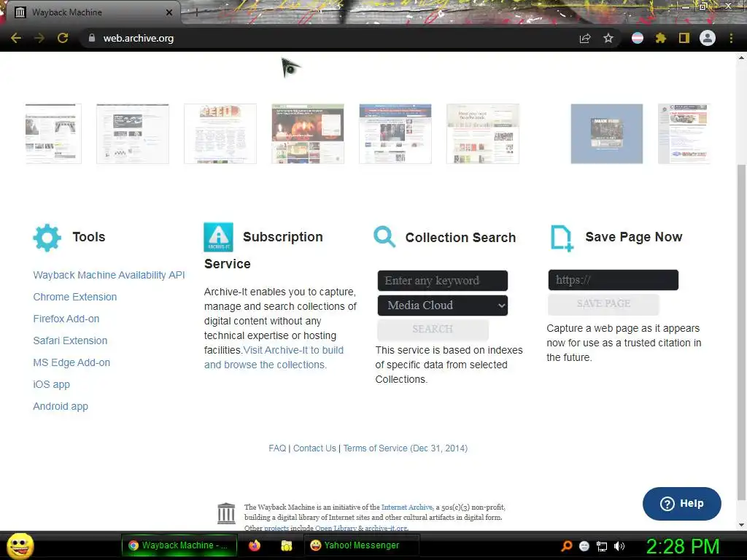Image resolution: width=747 pixels, height=560 pixels.
Task: Toggle the browser side panel icon
Action: (x=684, y=38)
